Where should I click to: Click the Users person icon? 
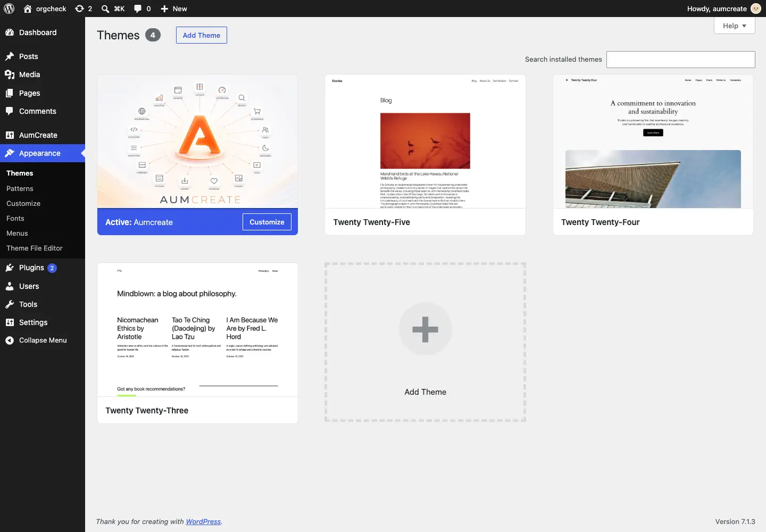[x=10, y=286]
